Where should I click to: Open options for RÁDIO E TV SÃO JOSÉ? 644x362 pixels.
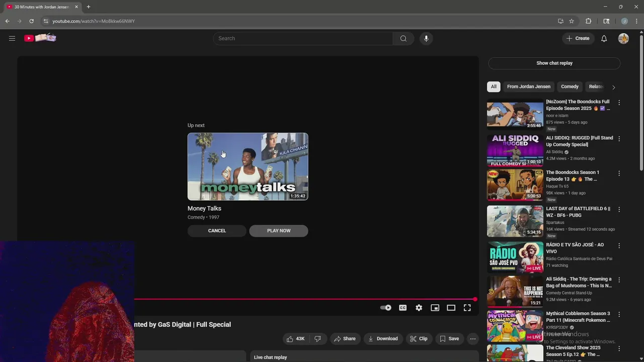[x=619, y=246]
